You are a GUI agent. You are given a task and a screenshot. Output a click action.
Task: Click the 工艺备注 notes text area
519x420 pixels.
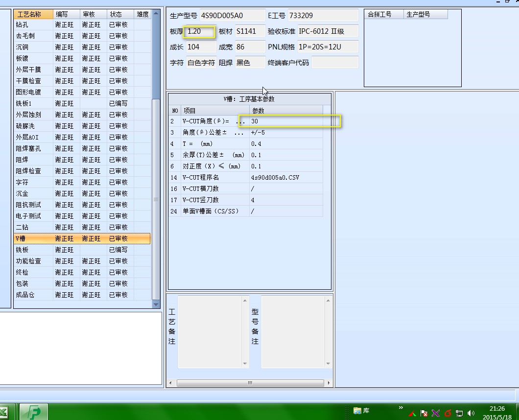[x=210, y=331]
